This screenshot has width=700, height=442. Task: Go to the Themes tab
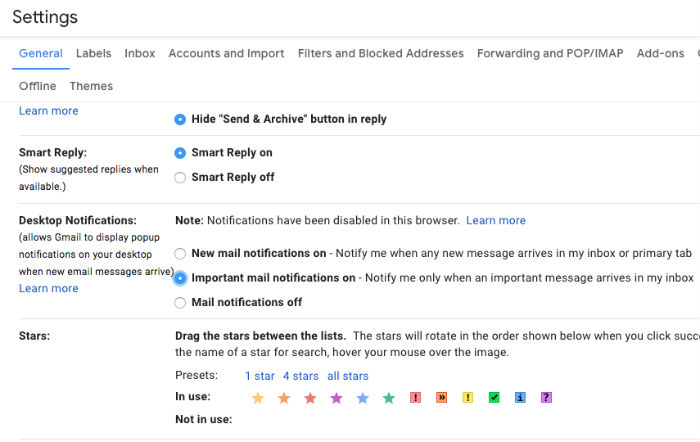tap(91, 86)
